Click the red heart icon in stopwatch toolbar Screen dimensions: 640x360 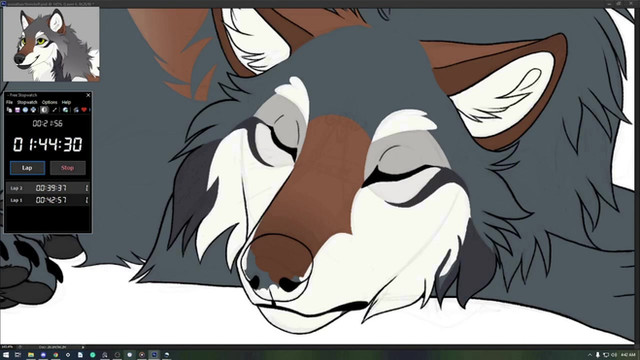84,110
